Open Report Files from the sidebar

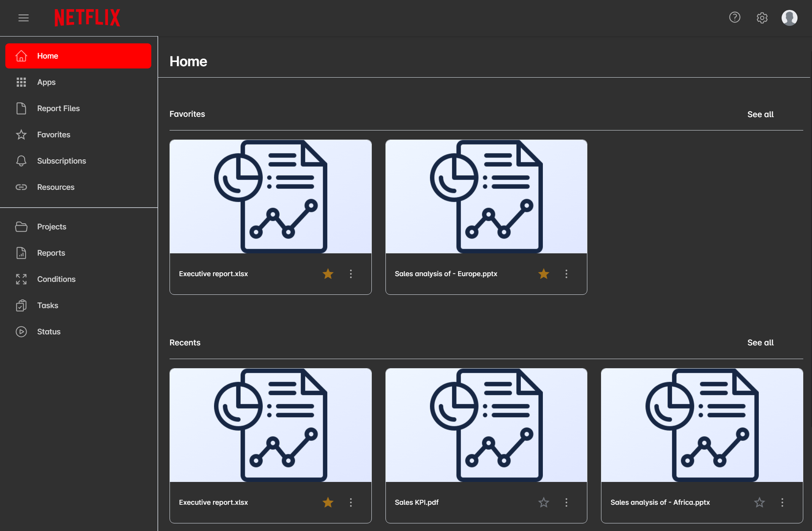tap(58, 108)
